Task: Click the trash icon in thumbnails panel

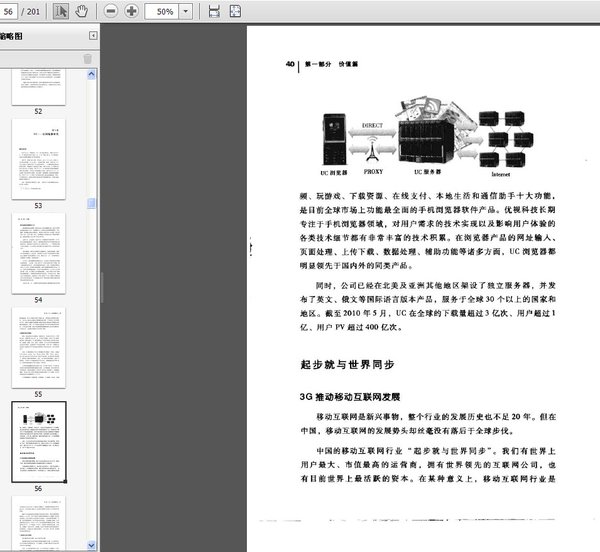Action: (87, 59)
